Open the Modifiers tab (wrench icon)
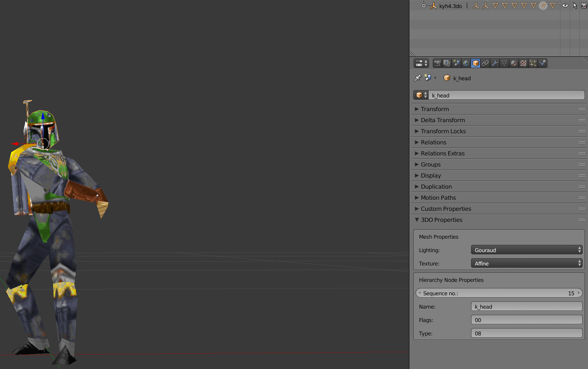This screenshot has width=588, height=369. 495,63
